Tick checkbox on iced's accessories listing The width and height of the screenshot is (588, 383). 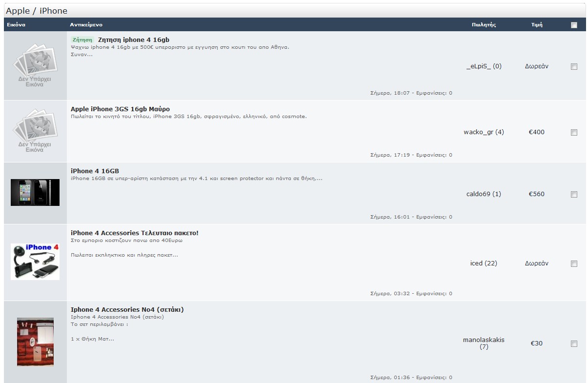574,263
